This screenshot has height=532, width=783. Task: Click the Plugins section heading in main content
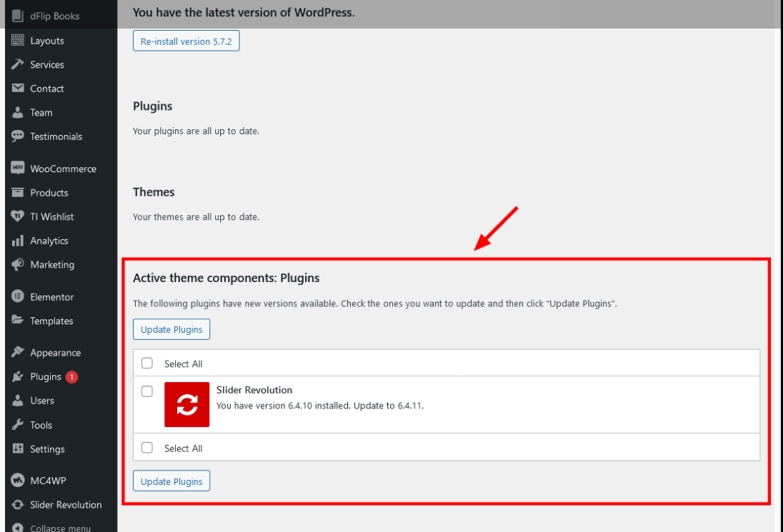(x=152, y=106)
